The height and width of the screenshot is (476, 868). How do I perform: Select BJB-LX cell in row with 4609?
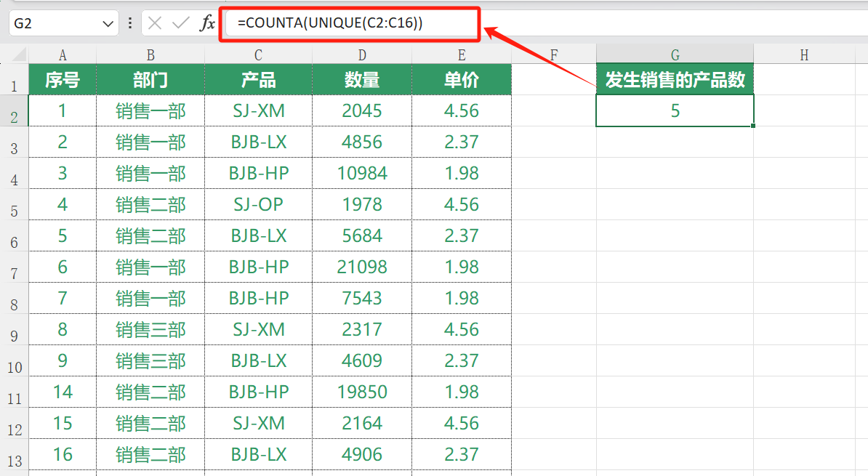259,361
